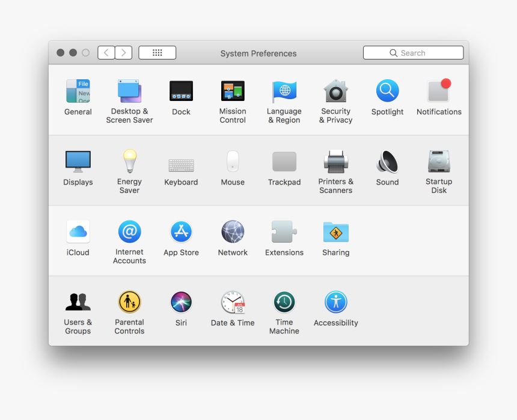Open Internet Accounts preferences
Screen dimensions: 517x420
coord(129,232)
